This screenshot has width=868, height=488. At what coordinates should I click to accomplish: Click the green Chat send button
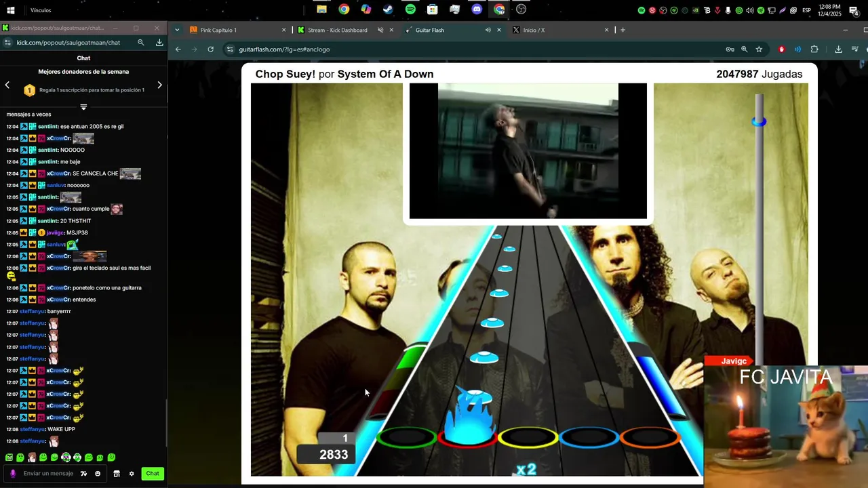pos(153,474)
